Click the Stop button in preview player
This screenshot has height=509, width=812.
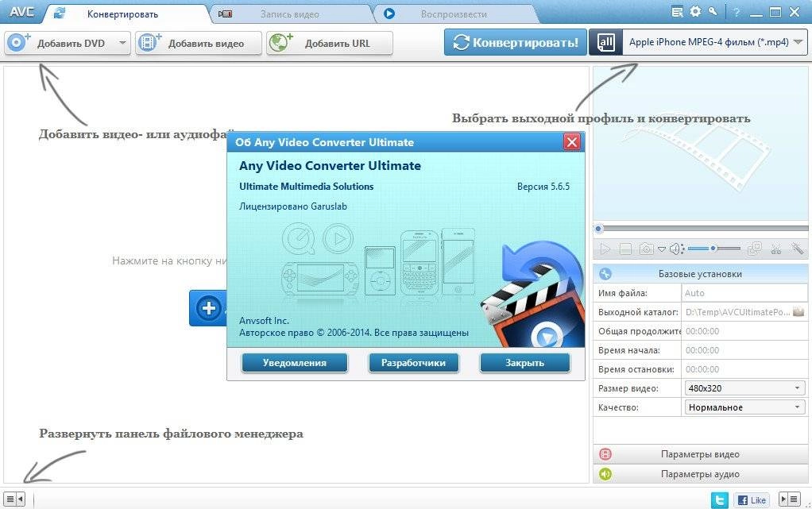click(625, 249)
